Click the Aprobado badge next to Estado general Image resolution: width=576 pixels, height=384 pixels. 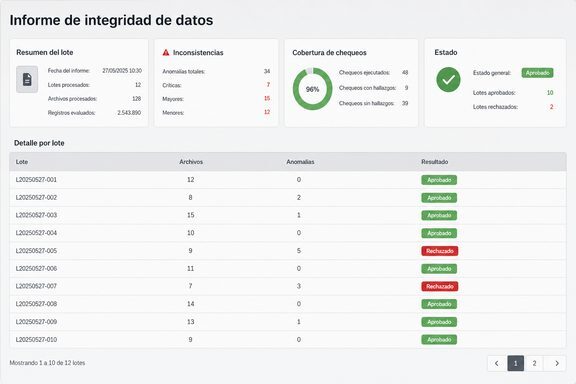(537, 73)
